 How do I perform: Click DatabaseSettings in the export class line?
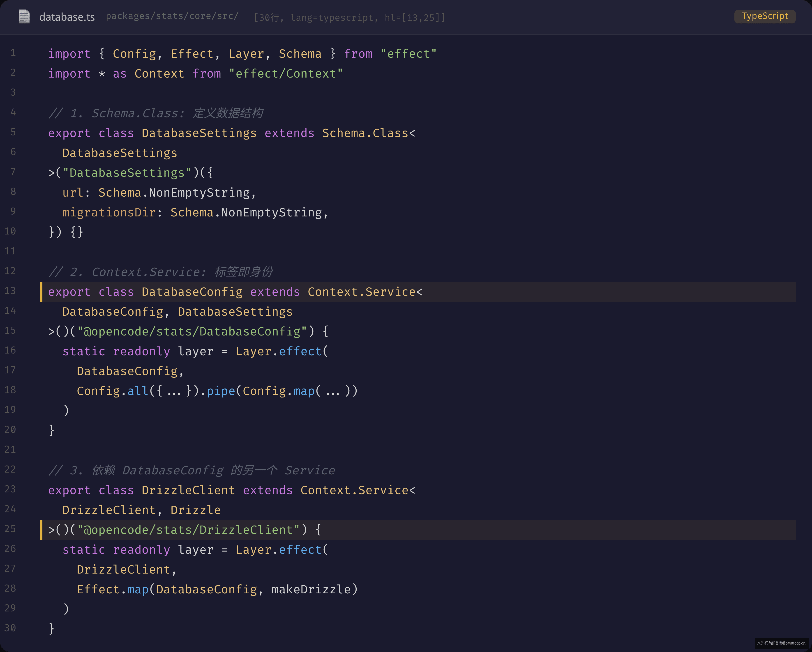(199, 133)
